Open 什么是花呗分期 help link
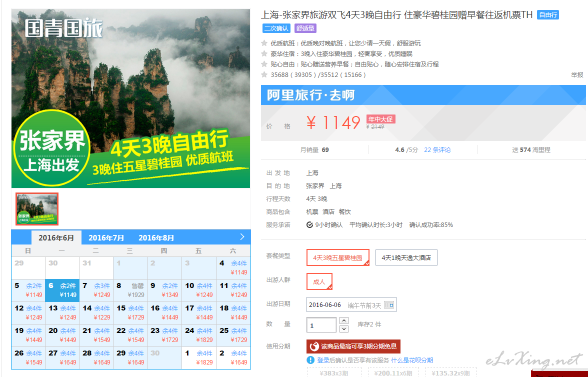588x377 pixels. pos(412,360)
